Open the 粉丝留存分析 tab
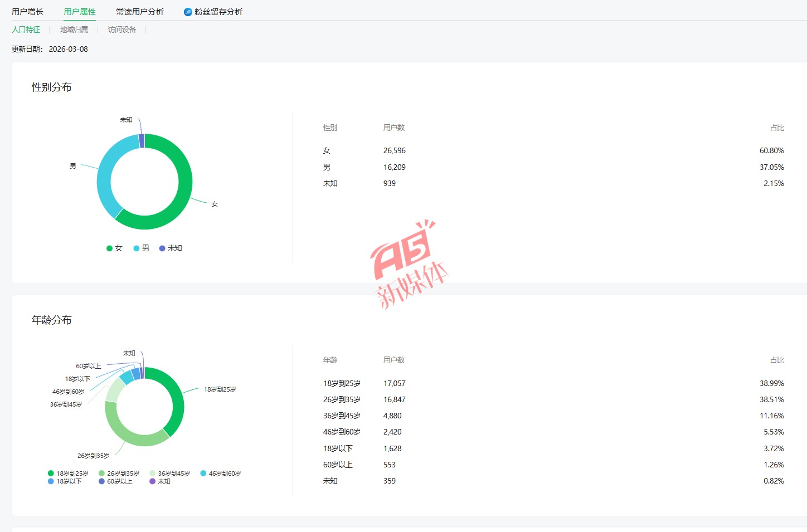Screen dimensions: 807x532 point(218,12)
